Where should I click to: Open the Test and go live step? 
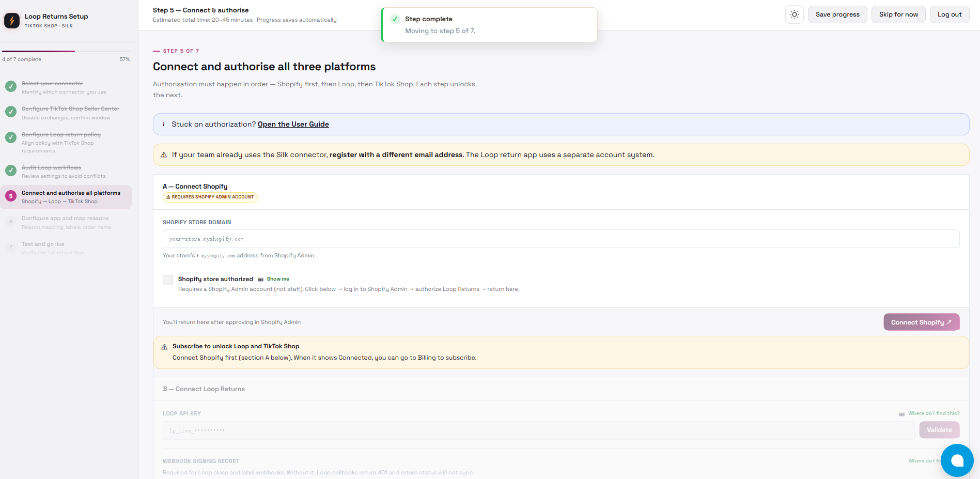click(x=67, y=248)
